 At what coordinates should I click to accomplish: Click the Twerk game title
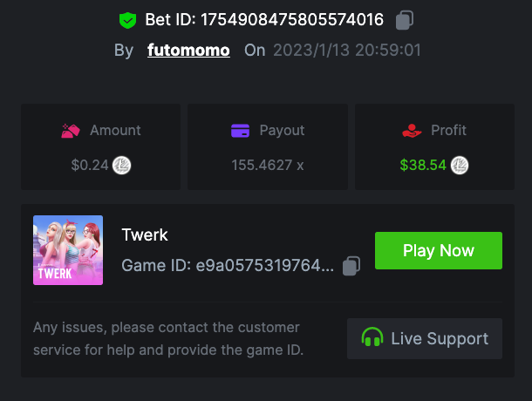click(145, 234)
